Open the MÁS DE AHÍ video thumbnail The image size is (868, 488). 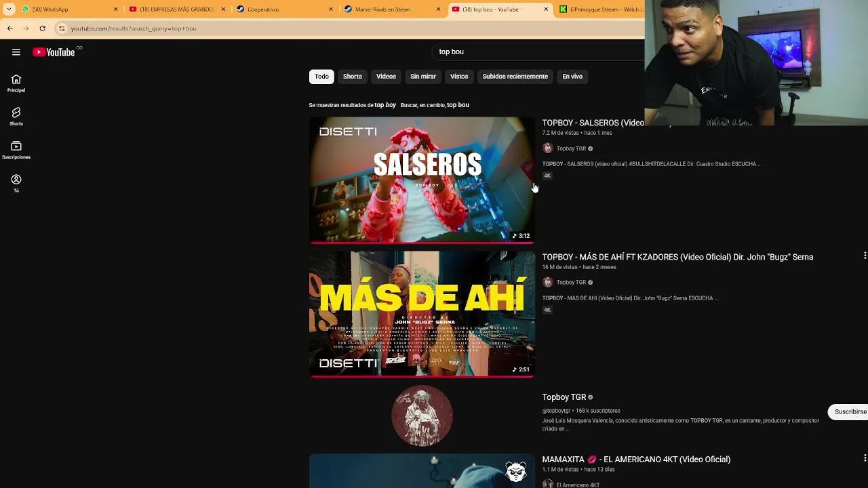422,314
